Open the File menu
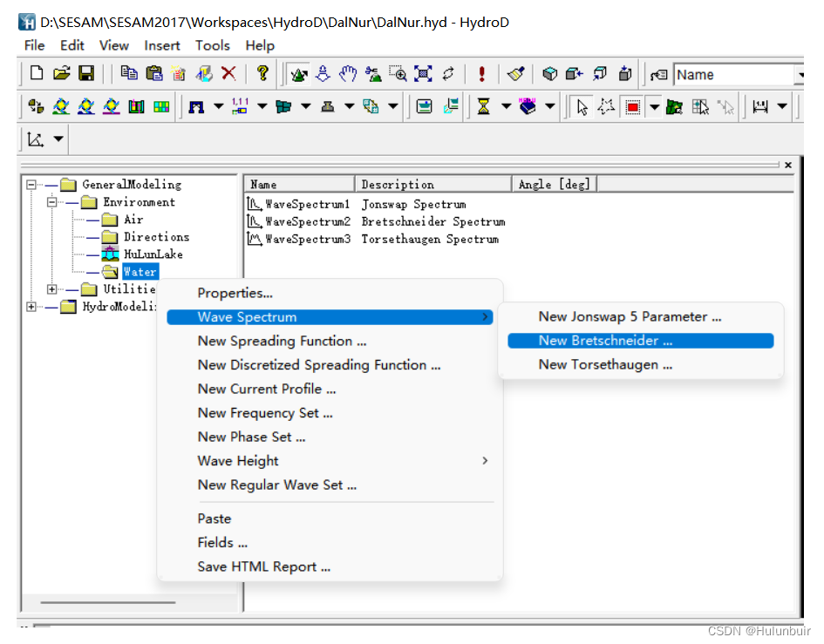This screenshot has height=644, width=824. point(34,45)
